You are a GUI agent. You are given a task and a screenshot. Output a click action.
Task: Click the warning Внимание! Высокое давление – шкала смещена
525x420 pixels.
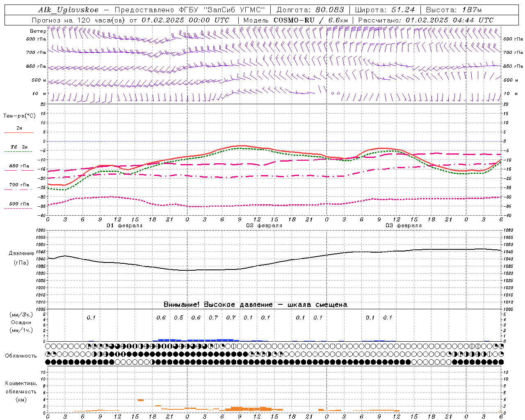click(x=256, y=305)
